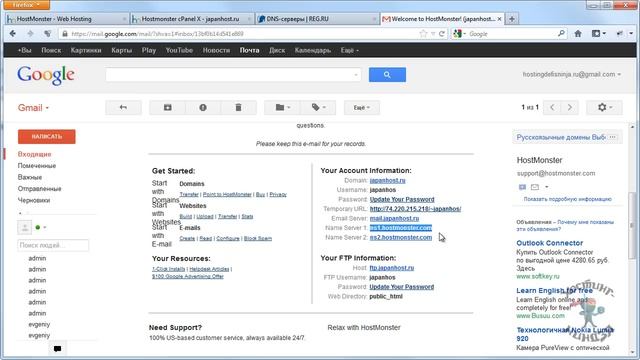Select first evgeniy chat contact

(x=39, y=324)
